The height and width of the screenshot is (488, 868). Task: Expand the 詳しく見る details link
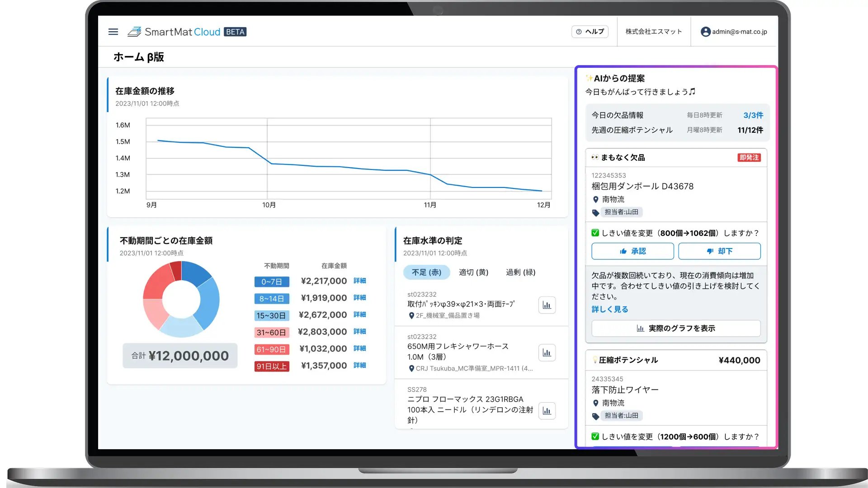[609, 309]
